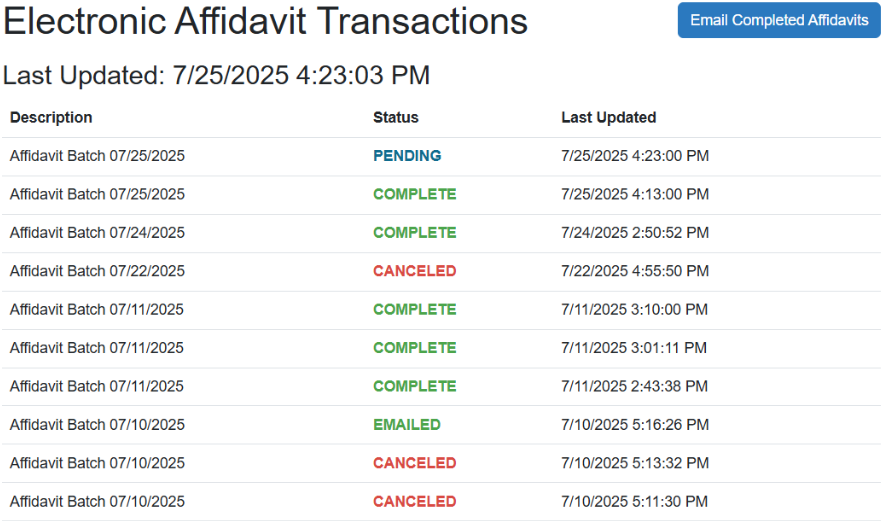
Task: Open the emailed batch from 07/10/2025
Action: [x=441, y=425]
